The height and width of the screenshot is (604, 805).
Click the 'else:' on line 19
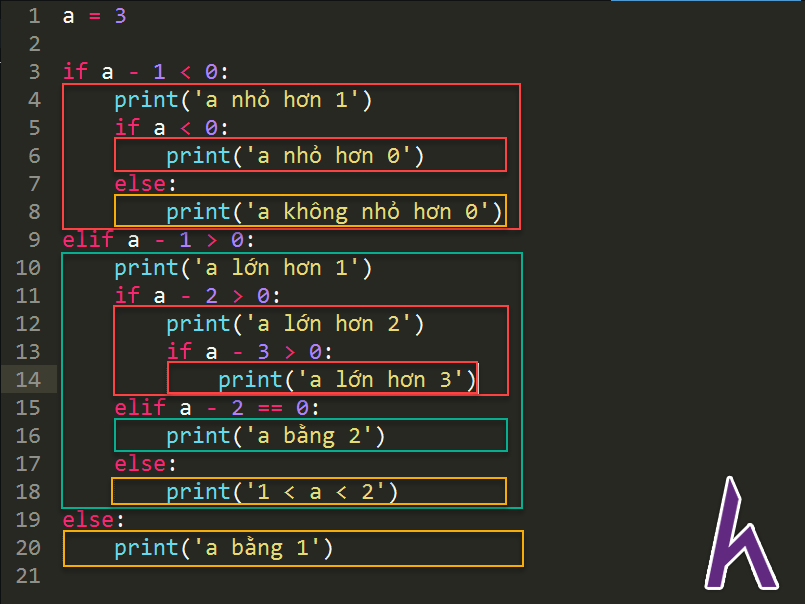click(93, 520)
